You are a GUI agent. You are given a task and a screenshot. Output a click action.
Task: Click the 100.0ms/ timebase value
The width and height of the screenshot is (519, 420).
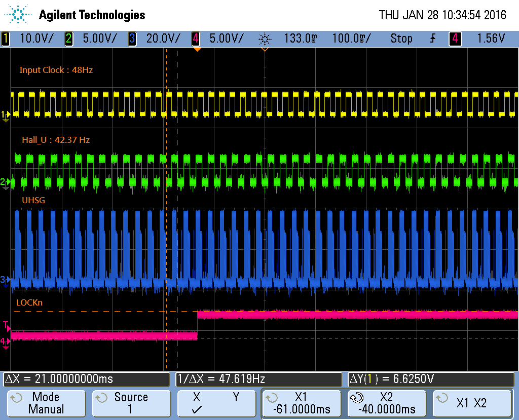coord(351,39)
